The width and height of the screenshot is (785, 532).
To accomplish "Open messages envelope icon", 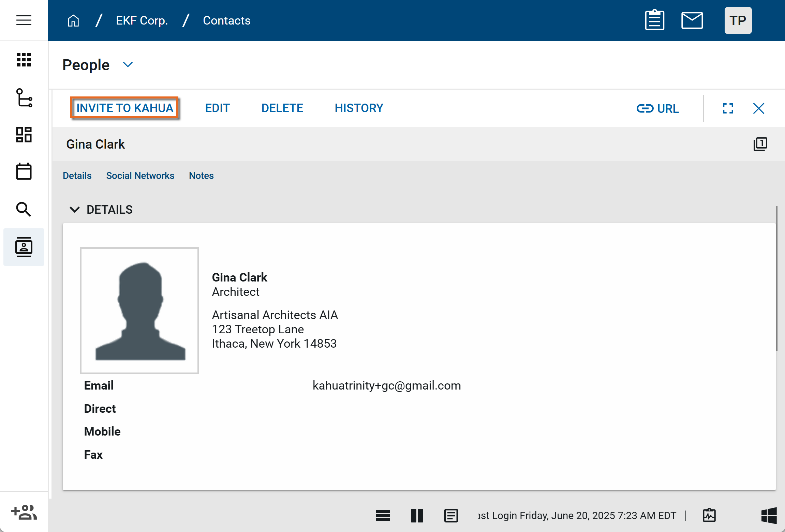I will [692, 20].
